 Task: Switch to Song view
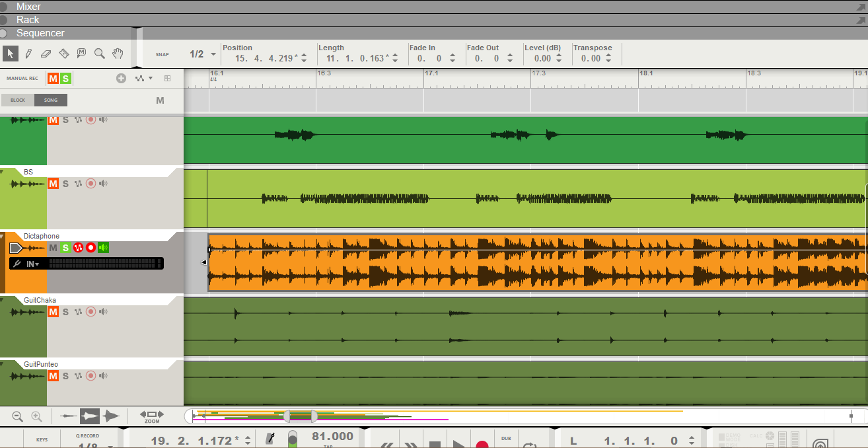coord(51,100)
